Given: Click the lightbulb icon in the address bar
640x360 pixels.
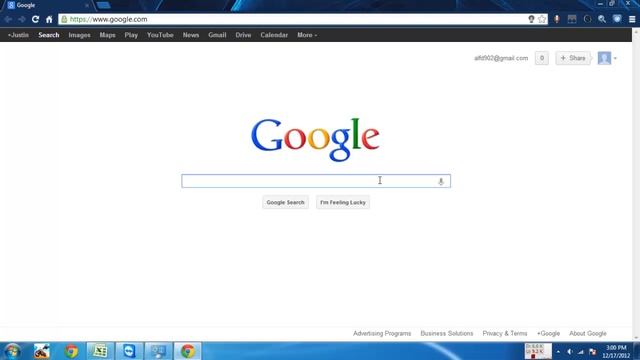Looking at the screenshot, I should point(531,19).
